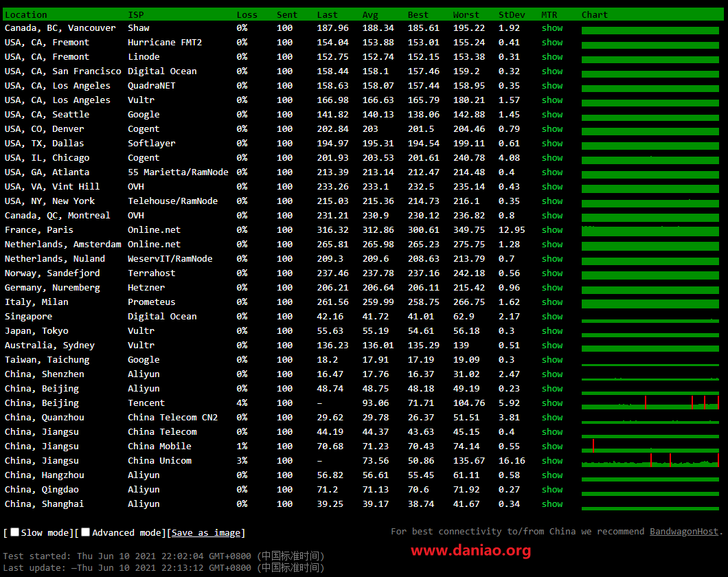Show MTR for Qingdao Aliyun
728x577 pixels.
(552, 489)
